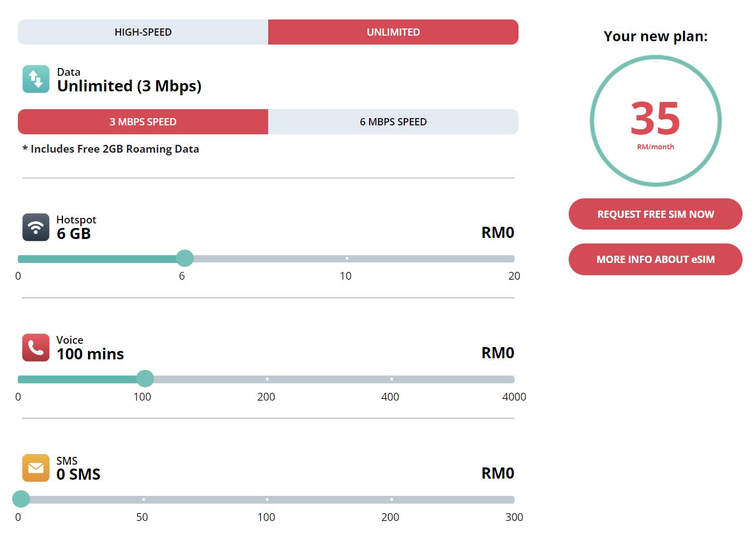Click the SMS slider handle
Viewport: 756px width, 541px height.
[21, 499]
